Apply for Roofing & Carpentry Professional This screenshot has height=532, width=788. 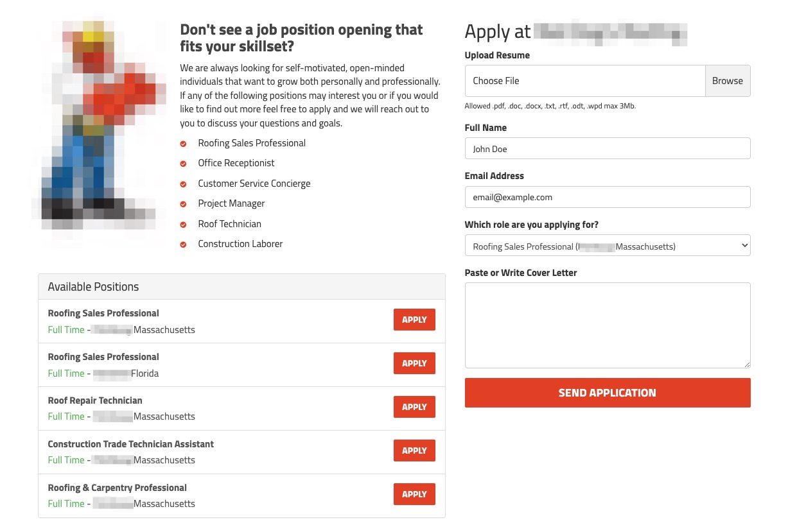tap(414, 494)
